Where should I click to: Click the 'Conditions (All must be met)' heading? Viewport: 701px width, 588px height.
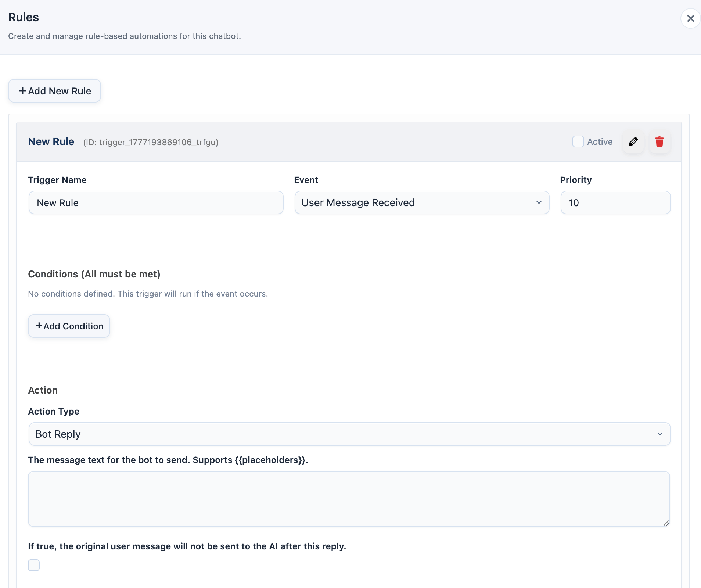coord(94,274)
